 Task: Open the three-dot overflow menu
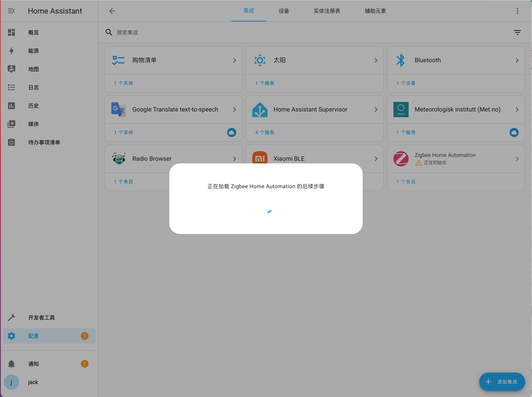(x=517, y=11)
